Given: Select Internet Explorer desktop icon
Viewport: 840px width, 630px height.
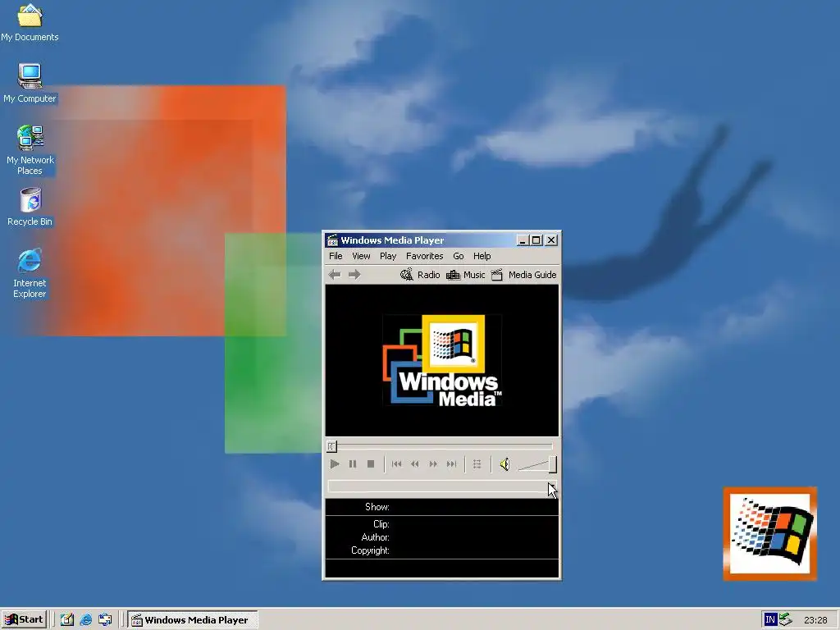Looking at the screenshot, I should point(30,273).
